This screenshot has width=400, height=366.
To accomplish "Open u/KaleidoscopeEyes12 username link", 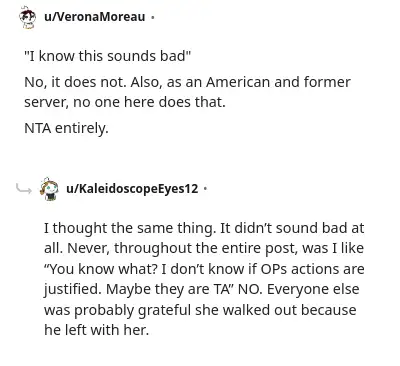I will pos(132,189).
